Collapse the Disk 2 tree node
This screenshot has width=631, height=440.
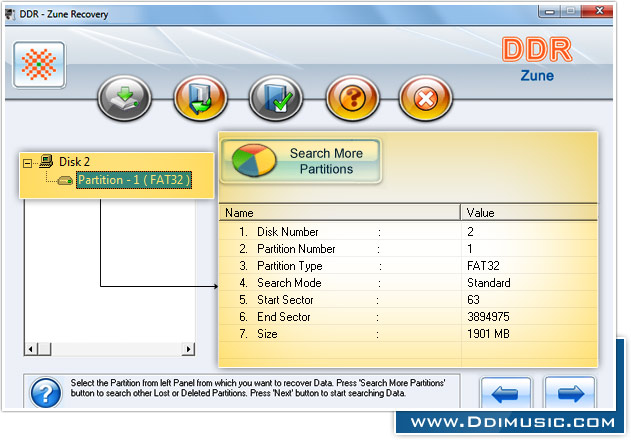coord(27,163)
